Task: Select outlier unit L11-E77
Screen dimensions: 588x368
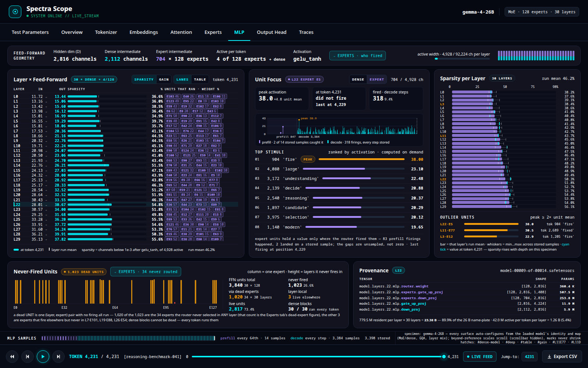Action: [x=507, y=230]
